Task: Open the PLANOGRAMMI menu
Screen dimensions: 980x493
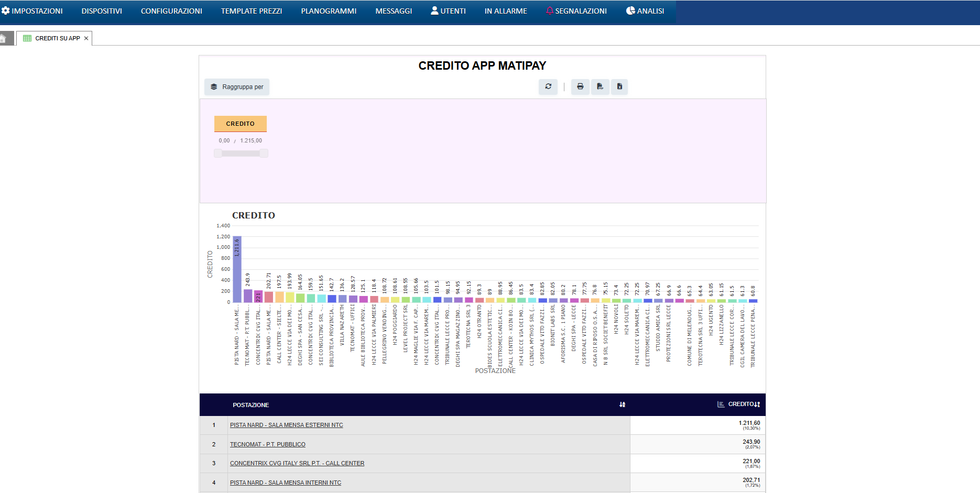Action: (x=329, y=11)
